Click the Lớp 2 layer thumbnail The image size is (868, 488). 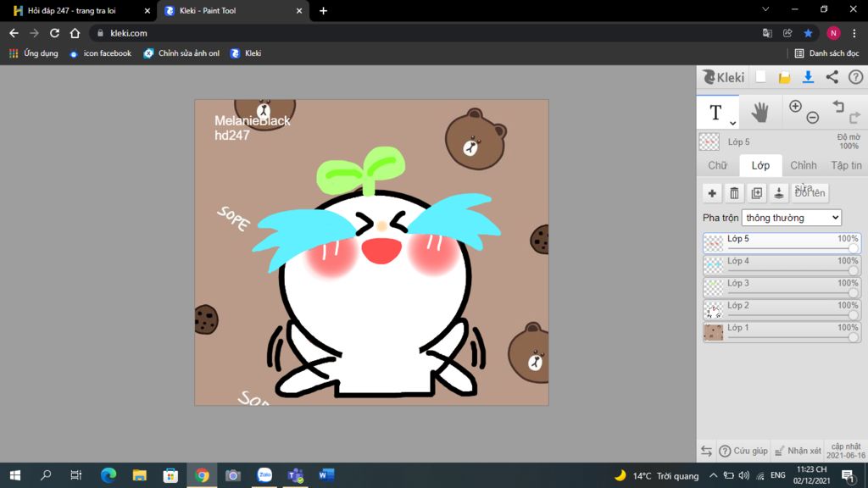[x=713, y=310]
